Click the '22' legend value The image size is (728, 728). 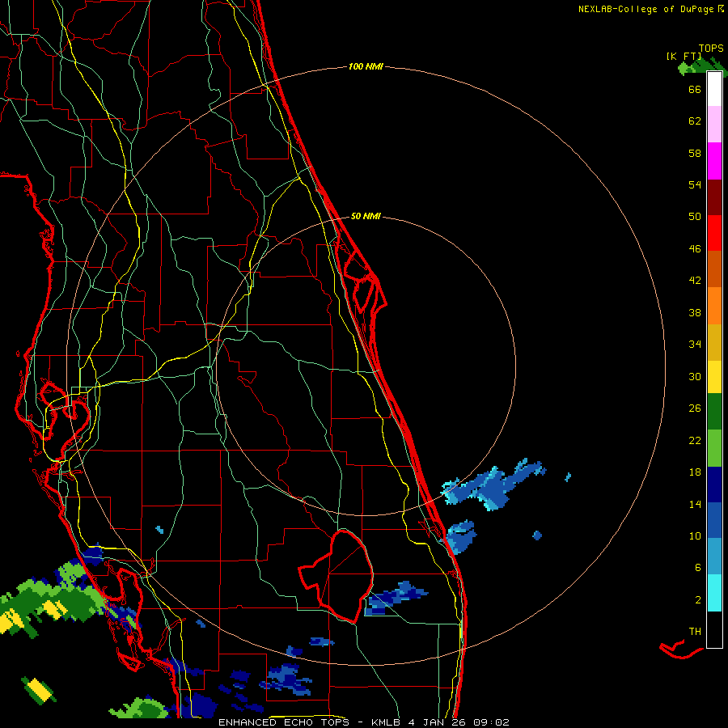(695, 441)
